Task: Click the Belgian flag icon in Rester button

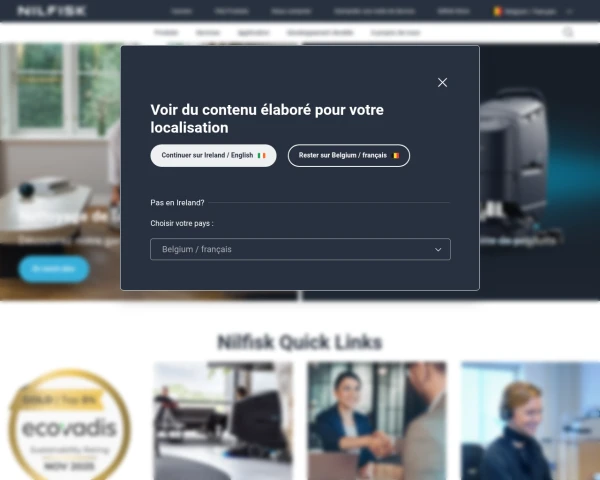Action: click(396, 155)
